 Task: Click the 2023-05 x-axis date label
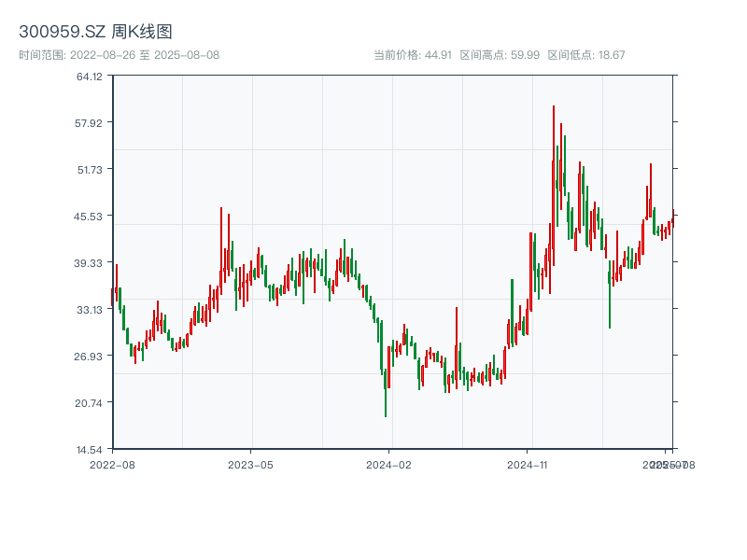pyautogui.click(x=250, y=464)
